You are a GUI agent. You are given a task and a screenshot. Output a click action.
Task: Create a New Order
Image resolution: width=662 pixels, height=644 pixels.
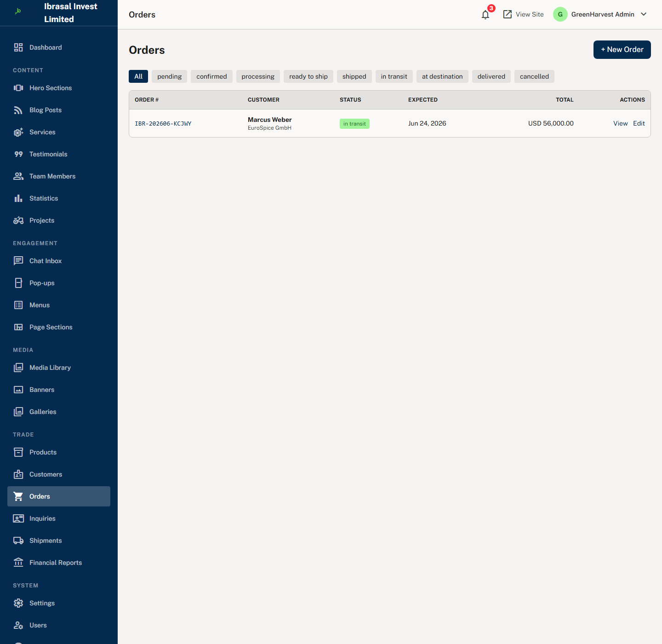click(622, 50)
